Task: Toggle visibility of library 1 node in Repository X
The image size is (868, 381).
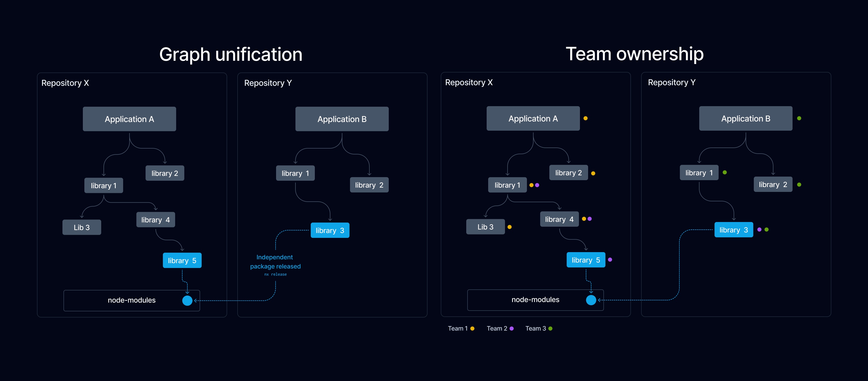Action: point(99,184)
